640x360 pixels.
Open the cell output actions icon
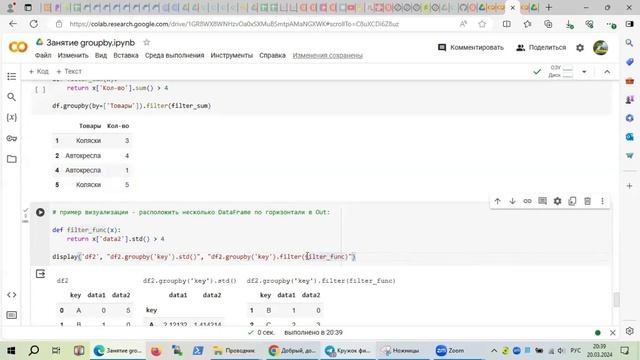point(40,273)
